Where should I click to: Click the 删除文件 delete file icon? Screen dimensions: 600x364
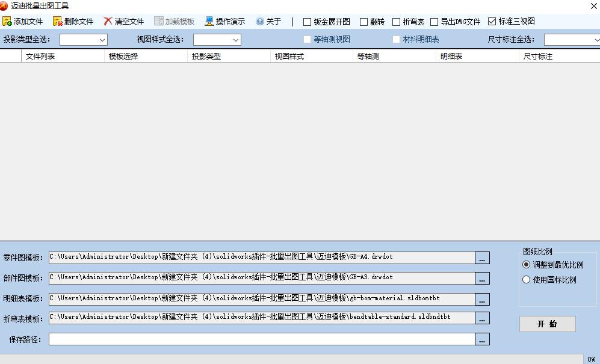(x=57, y=22)
